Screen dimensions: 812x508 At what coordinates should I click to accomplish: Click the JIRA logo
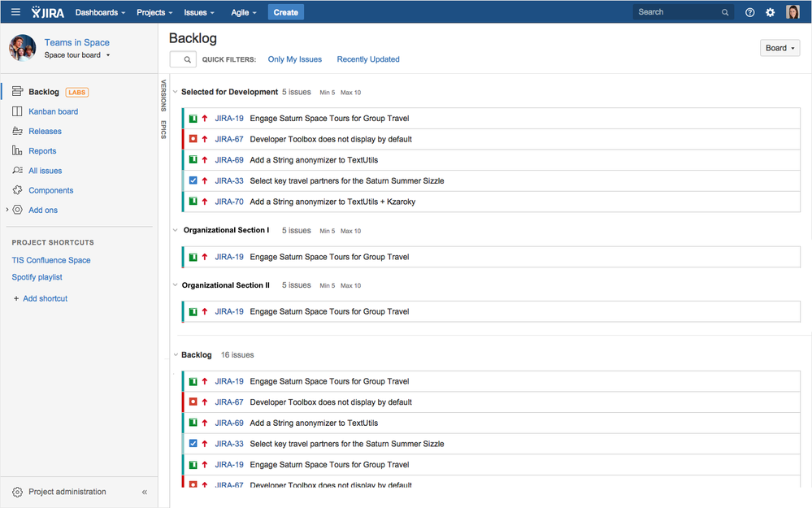[48, 12]
